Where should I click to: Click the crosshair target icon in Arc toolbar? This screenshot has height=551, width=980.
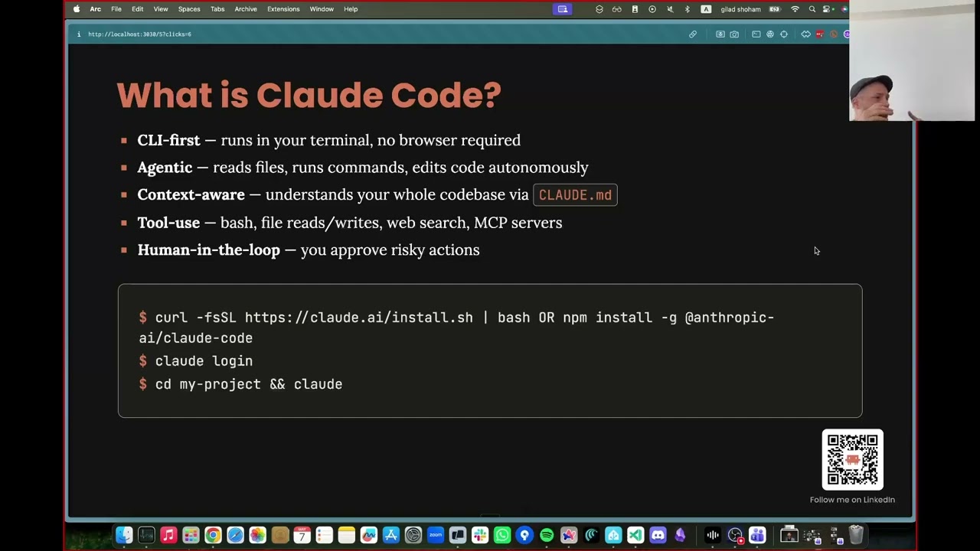[x=783, y=34]
